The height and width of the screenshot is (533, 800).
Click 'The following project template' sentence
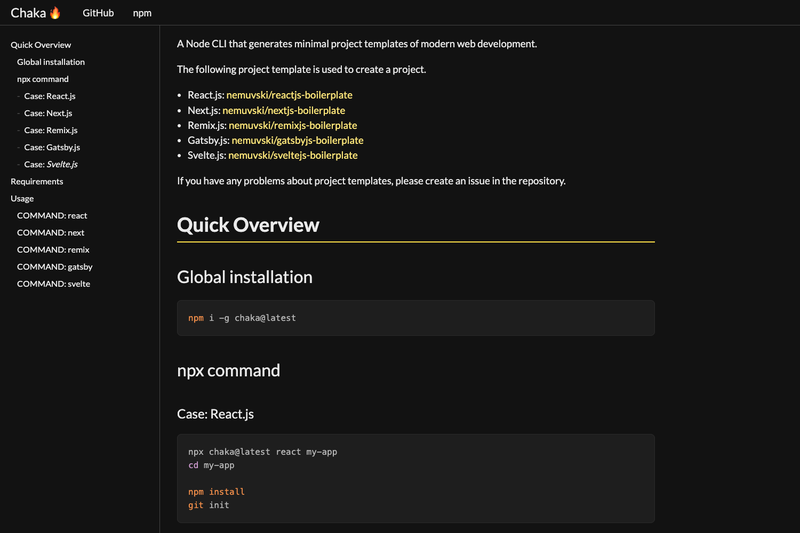(302, 69)
